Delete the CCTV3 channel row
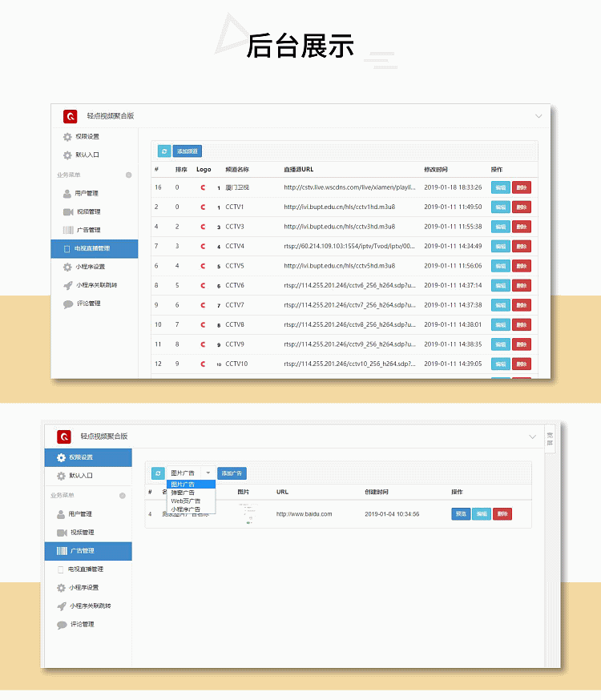The image size is (601, 700). (x=522, y=227)
